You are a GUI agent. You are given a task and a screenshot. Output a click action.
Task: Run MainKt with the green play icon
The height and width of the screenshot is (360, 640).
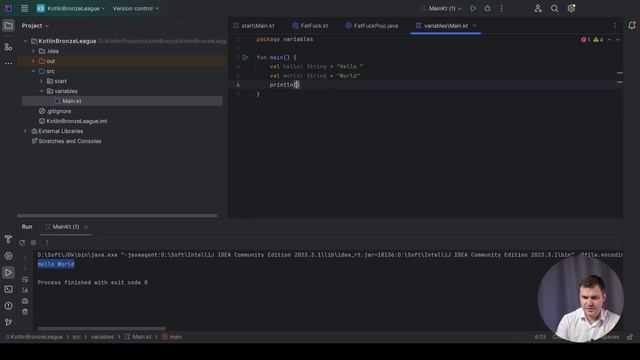point(473,8)
